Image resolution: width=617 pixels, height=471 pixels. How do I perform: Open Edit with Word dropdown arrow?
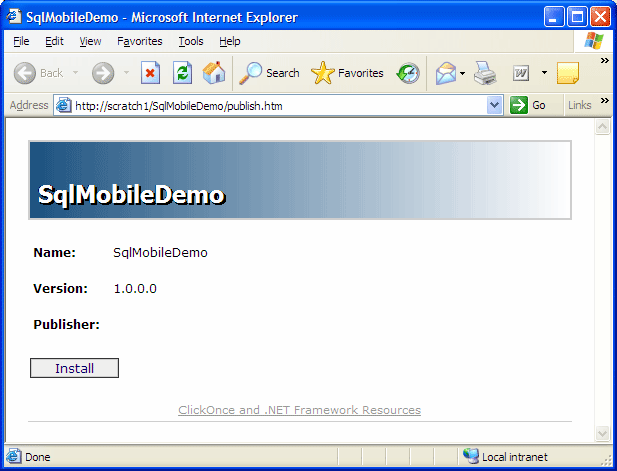pos(544,73)
